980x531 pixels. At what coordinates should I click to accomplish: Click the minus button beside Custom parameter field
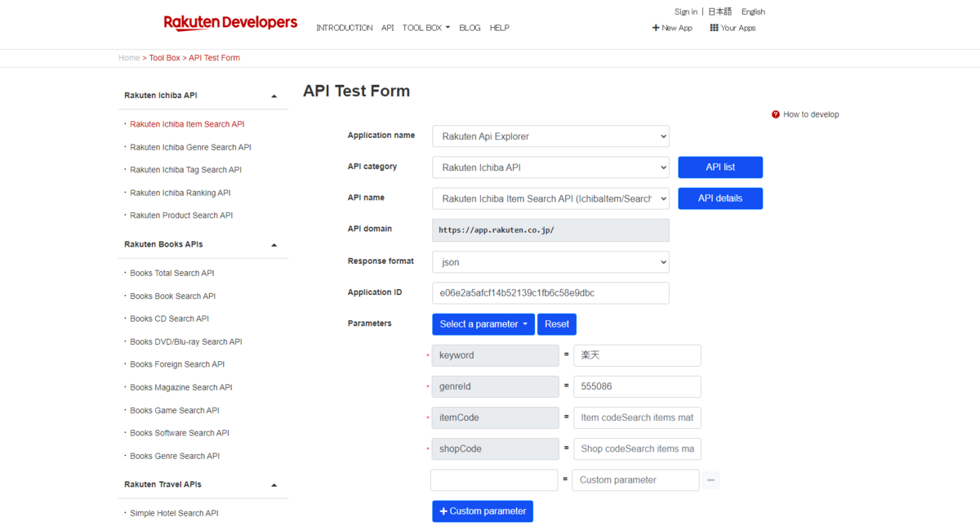(x=711, y=480)
